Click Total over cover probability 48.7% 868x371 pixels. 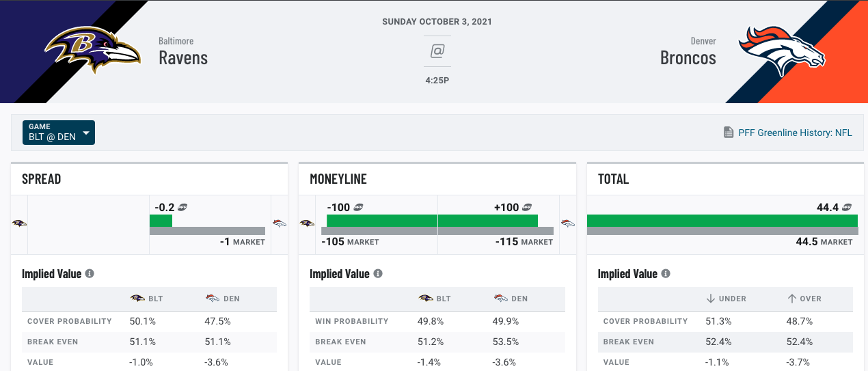click(800, 321)
